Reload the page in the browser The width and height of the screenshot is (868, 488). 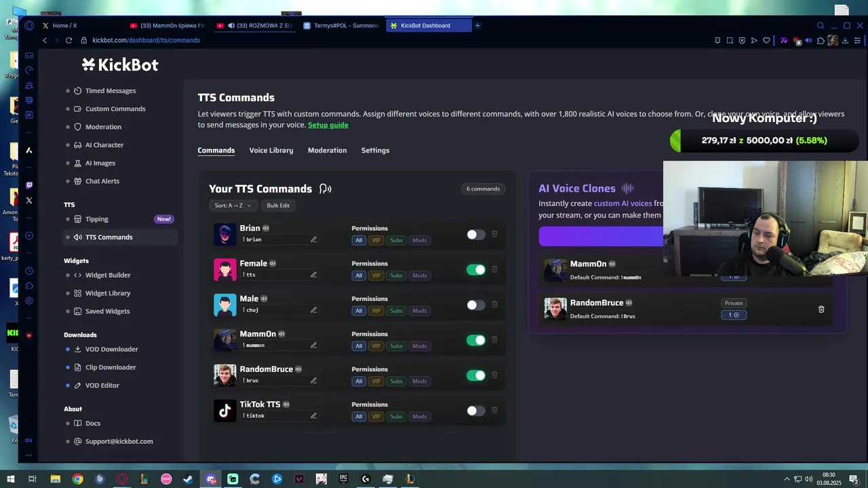[68, 40]
